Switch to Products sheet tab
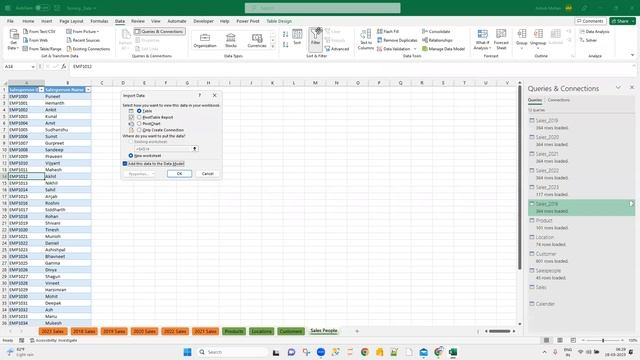 234,331
